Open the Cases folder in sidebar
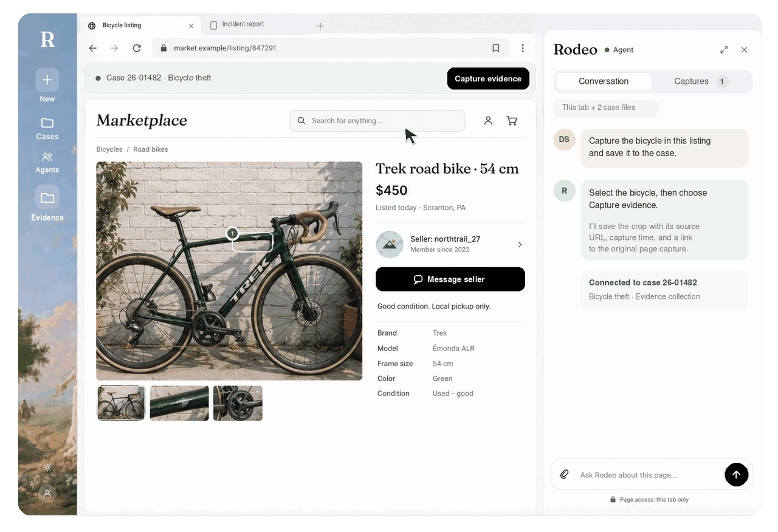 47,129
